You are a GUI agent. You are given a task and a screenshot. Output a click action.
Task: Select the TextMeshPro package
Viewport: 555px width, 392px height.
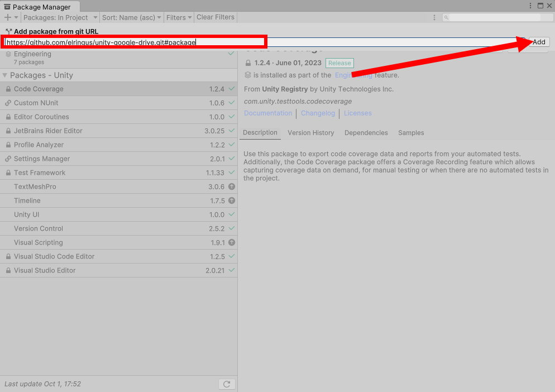click(x=118, y=187)
